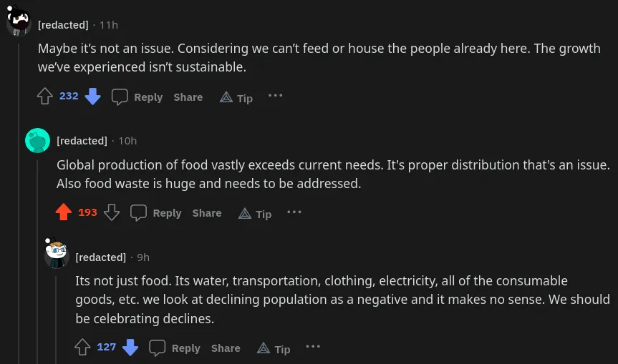The image size is (618, 364).
Task: Tip the author of the 232-point comment
Action: [x=236, y=98]
